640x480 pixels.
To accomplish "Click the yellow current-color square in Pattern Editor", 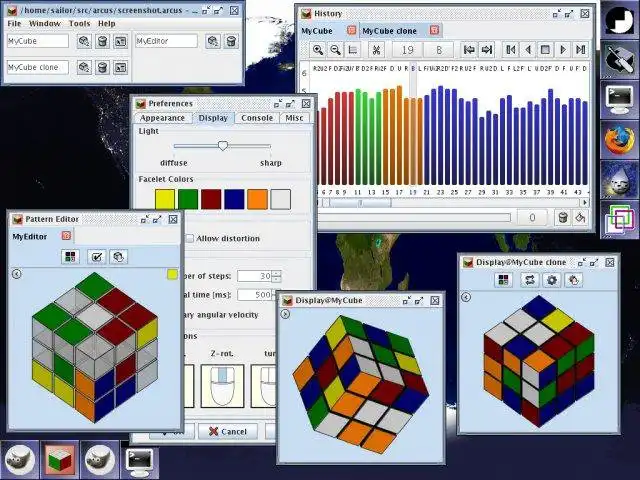I will (173, 274).
